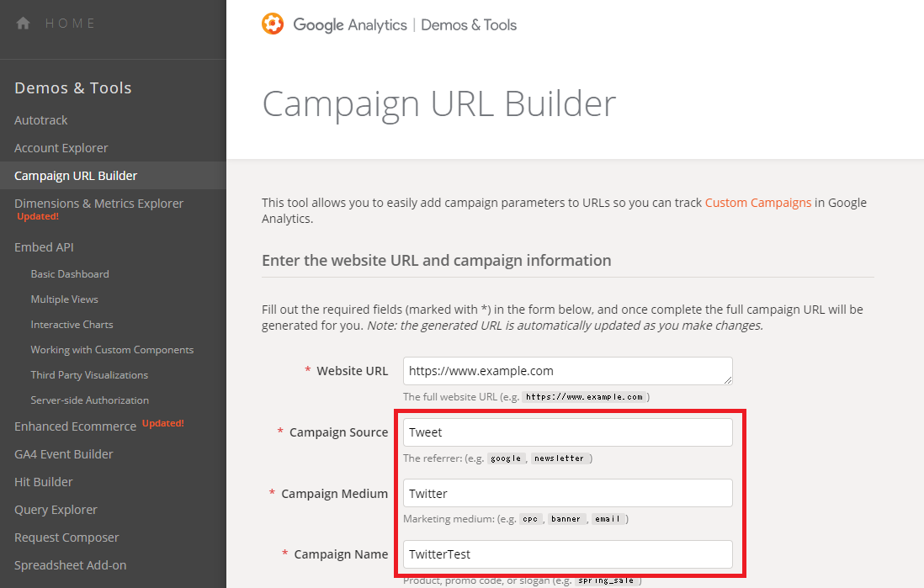Click the 'Website URL' field label
The width and height of the screenshot is (924, 588).
pos(353,371)
